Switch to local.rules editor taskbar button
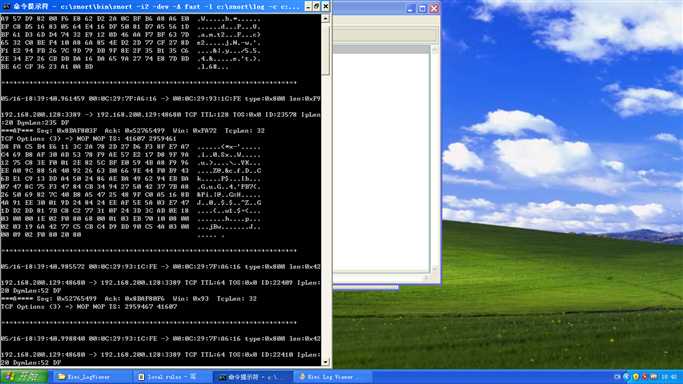 (x=171, y=377)
